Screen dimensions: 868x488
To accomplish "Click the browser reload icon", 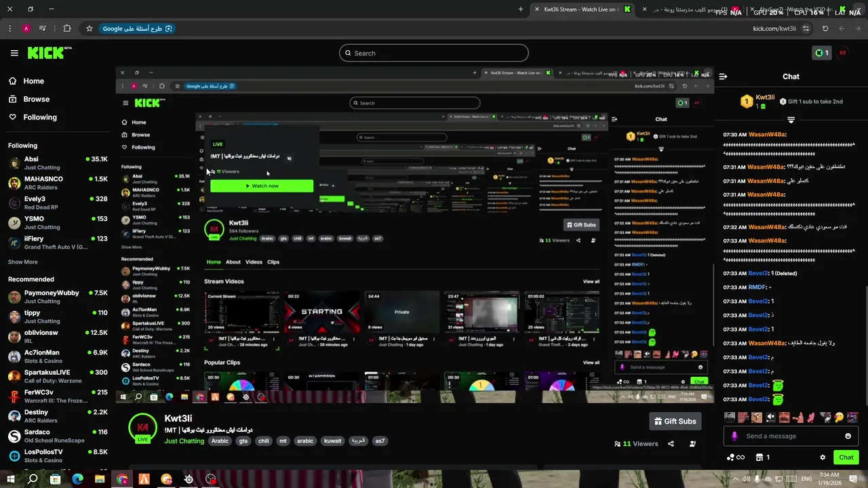I will tap(825, 28).
